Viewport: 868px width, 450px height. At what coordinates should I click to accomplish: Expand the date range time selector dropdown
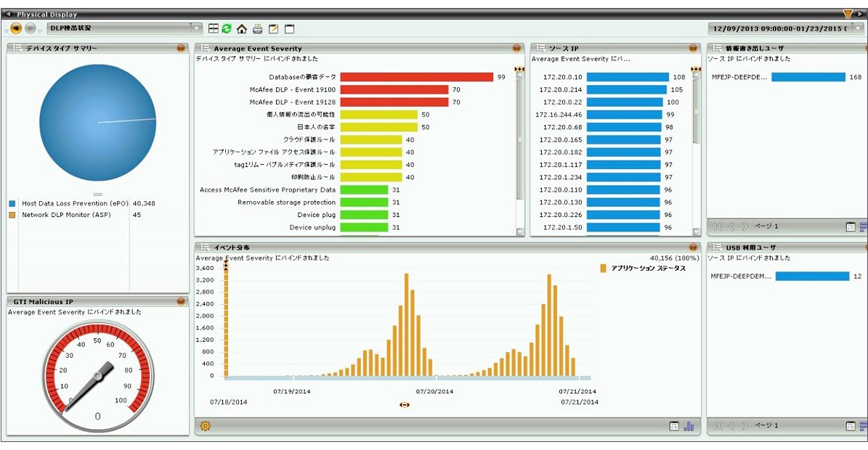tap(858, 28)
